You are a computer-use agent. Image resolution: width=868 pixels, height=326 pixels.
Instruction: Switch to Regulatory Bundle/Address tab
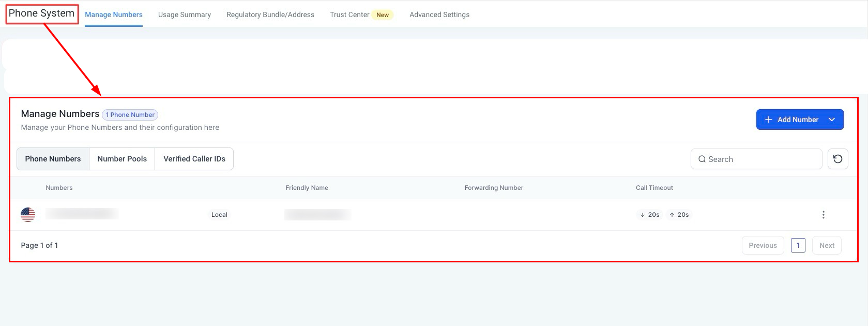click(270, 14)
